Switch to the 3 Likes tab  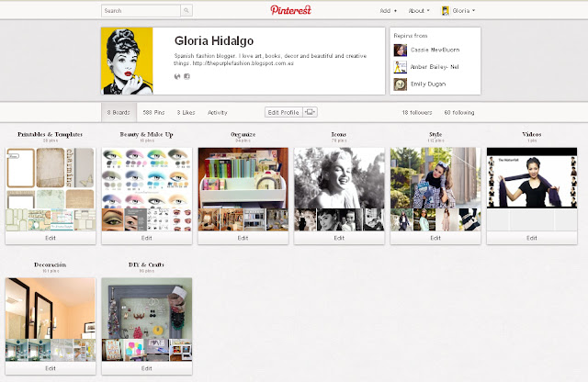point(186,112)
